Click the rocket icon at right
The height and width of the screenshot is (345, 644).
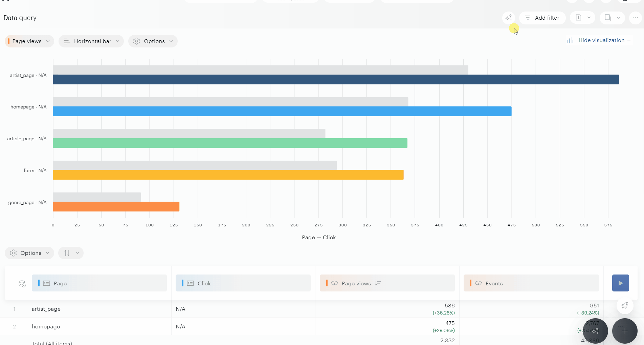tap(625, 305)
